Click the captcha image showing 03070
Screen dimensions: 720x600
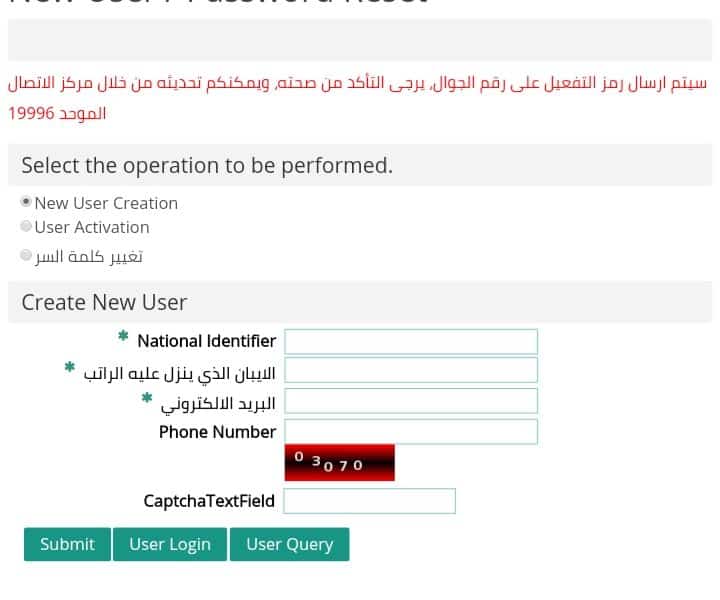click(339, 463)
